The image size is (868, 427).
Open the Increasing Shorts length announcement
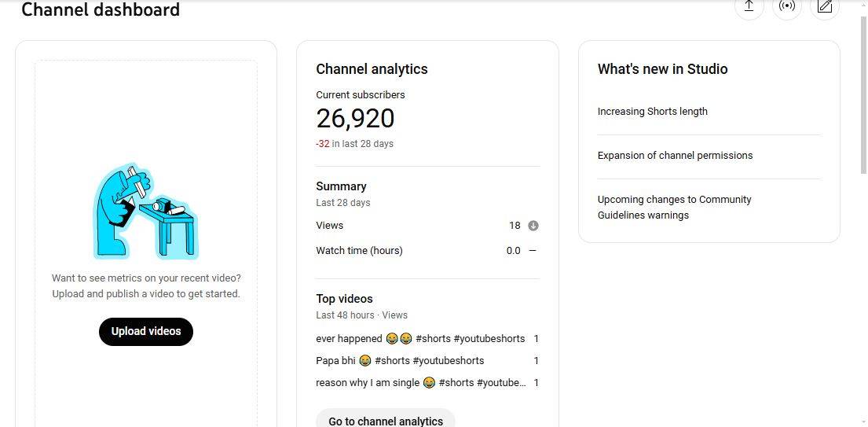(652, 112)
